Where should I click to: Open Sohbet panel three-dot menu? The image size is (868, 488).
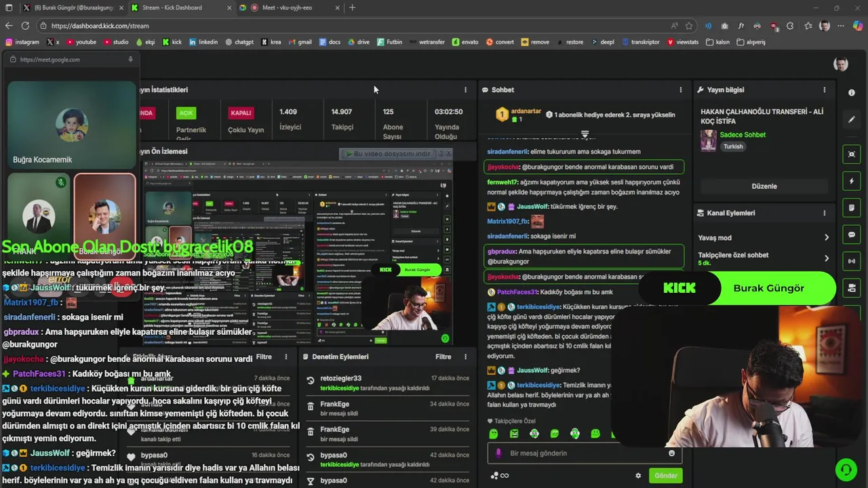click(x=681, y=89)
